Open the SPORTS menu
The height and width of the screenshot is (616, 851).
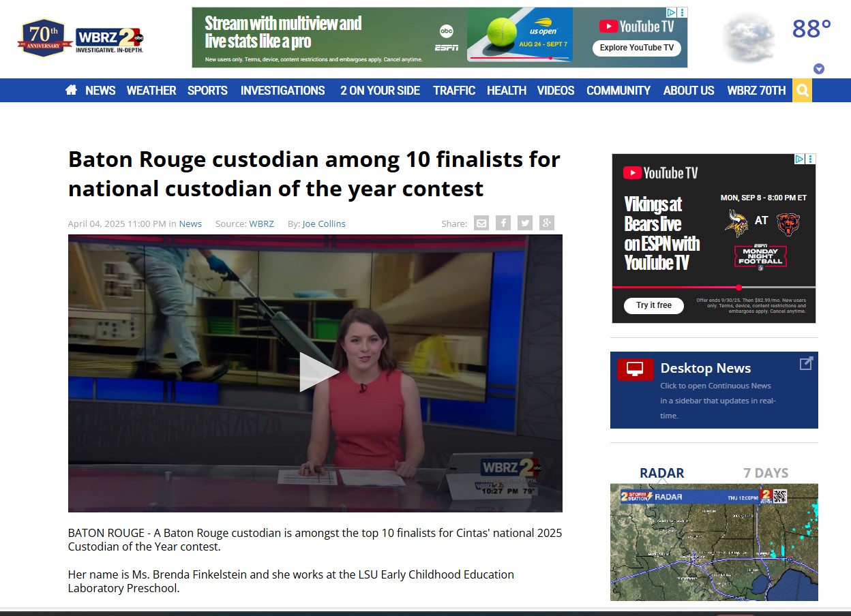(207, 91)
